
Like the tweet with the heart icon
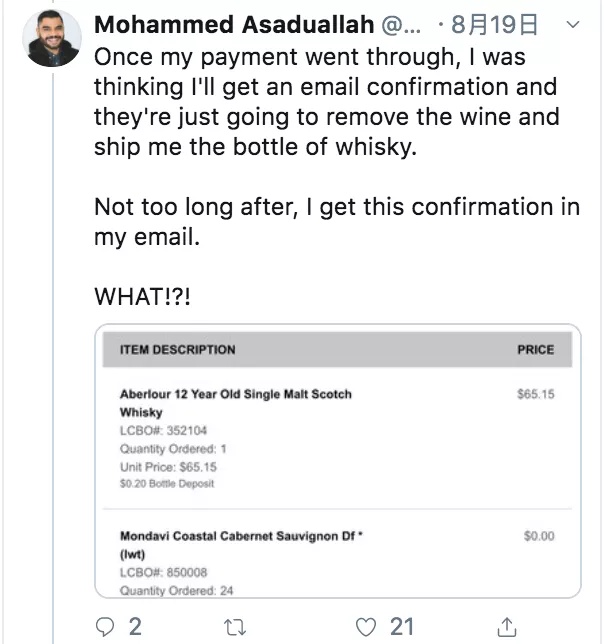pyautogui.click(x=368, y=627)
